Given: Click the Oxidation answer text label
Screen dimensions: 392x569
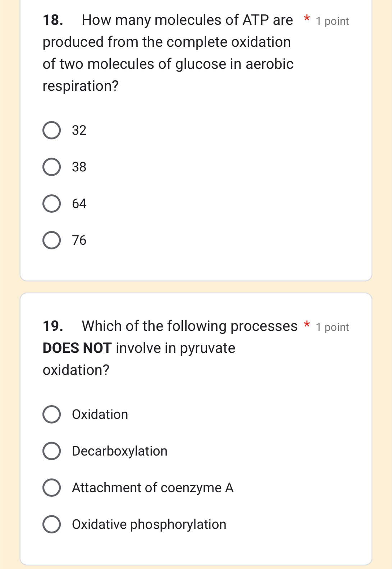Looking at the screenshot, I should pyautogui.click(x=100, y=415).
